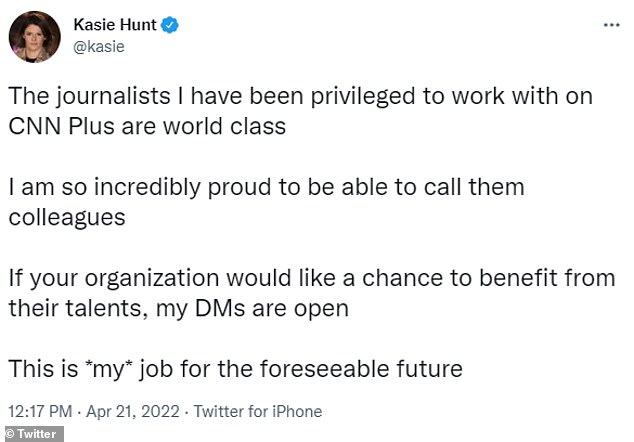Open Kasie Hunt's profile picture
This screenshot has height=442, width=634.
[34, 37]
